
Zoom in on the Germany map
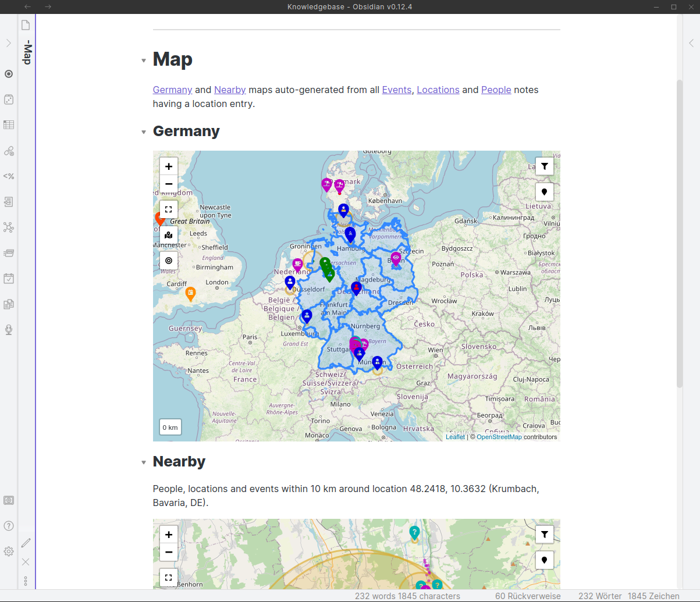tap(168, 166)
